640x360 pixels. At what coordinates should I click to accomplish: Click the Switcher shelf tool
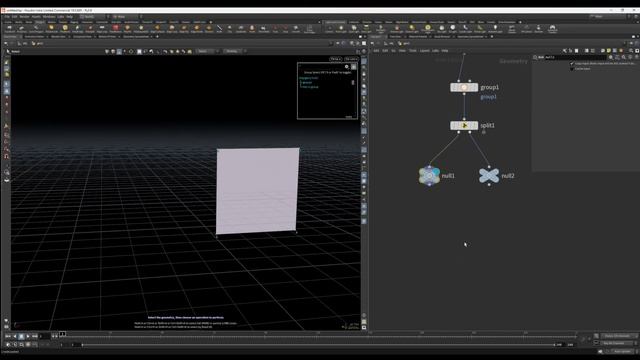[x=539, y=29]
